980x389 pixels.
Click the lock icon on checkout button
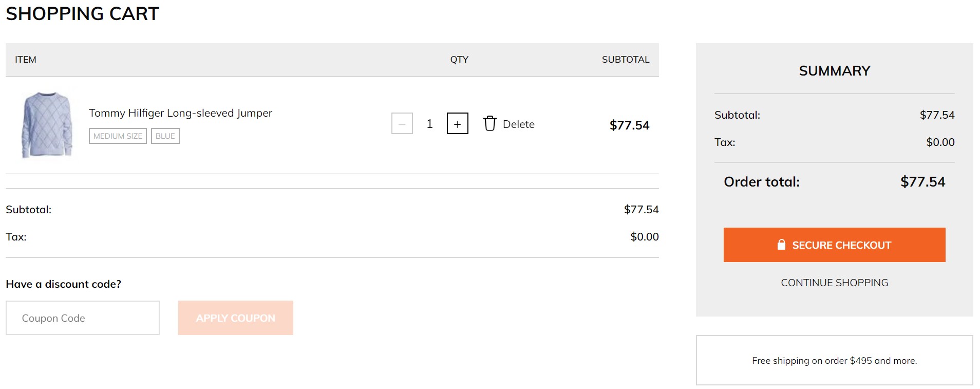[781, 245]
